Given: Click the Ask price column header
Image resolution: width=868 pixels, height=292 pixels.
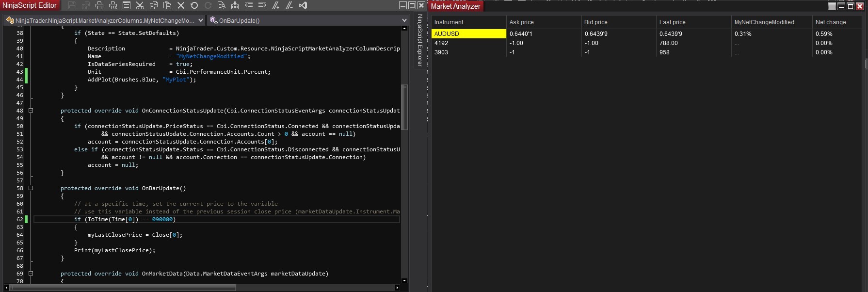Looking at the screenshot, I should pyautogui.click(x=544, y=22).
